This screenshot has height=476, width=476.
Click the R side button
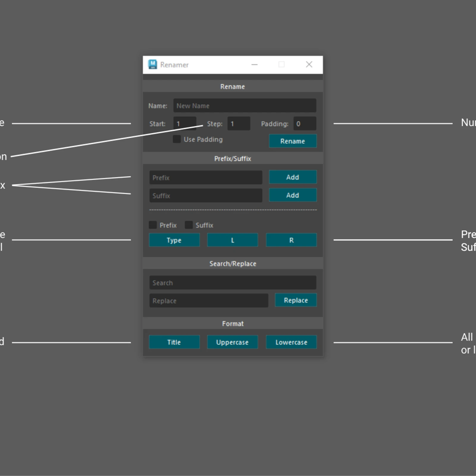pyautogui.click(x=291, y=240)
